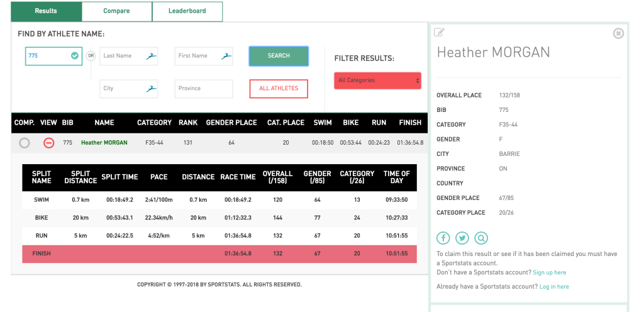Open Heather MORGAN name link in results row
The height and width of the screenshot is (312, 644).
click(104, 143)
